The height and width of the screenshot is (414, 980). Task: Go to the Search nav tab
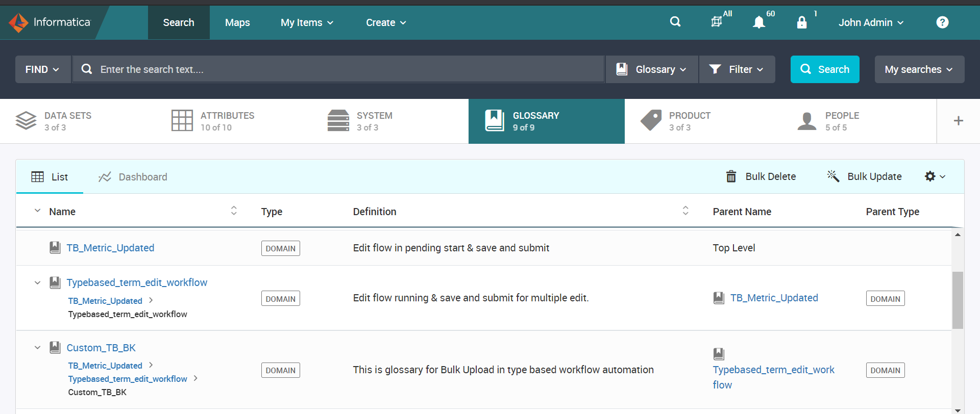click(x=179, y=22)
